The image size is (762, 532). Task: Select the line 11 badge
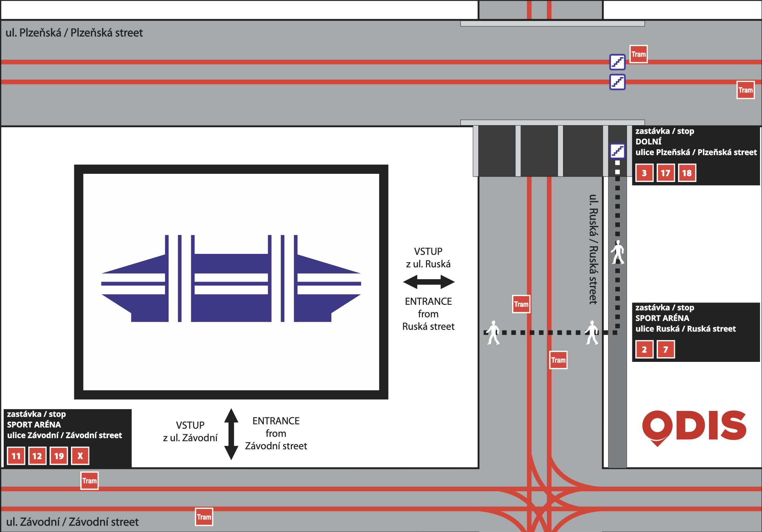(x=16, y=456)
